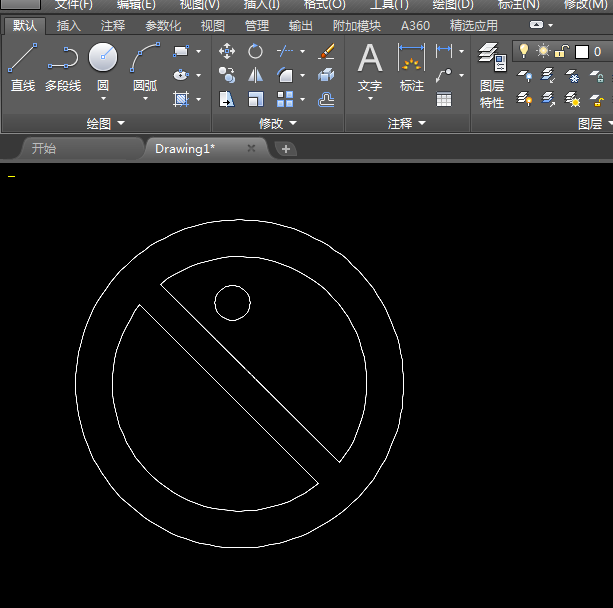Open the A360 ribbon tab
This screenshot has height=608, width=613.
(415, 26)
